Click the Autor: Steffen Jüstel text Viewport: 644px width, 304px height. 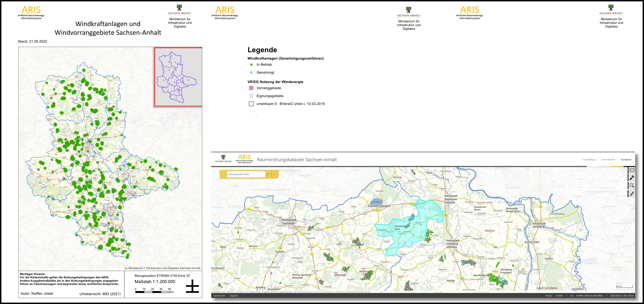coord(37,293)
